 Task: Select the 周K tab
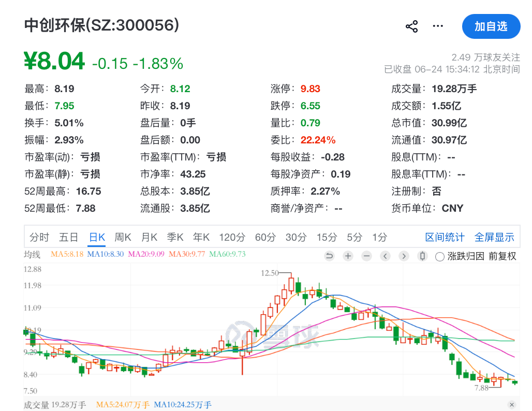[x=123, y=237]
